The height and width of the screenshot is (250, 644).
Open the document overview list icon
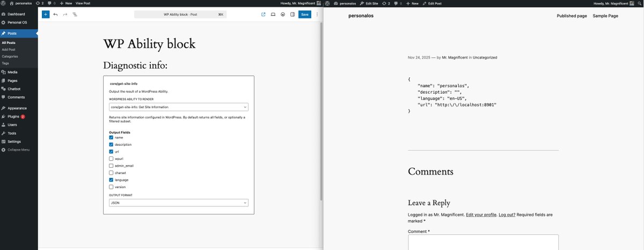(x=75, y=15)
